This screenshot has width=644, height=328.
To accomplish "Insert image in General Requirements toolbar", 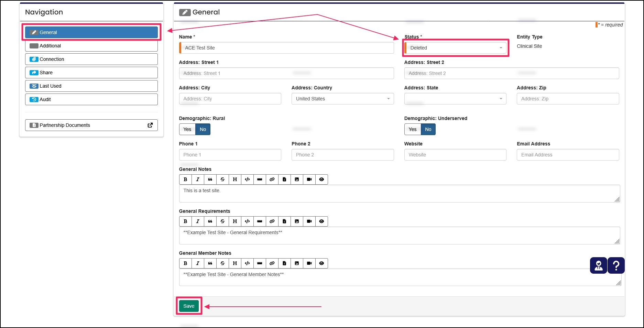I will pyautogui.click(x=297, y=221).
